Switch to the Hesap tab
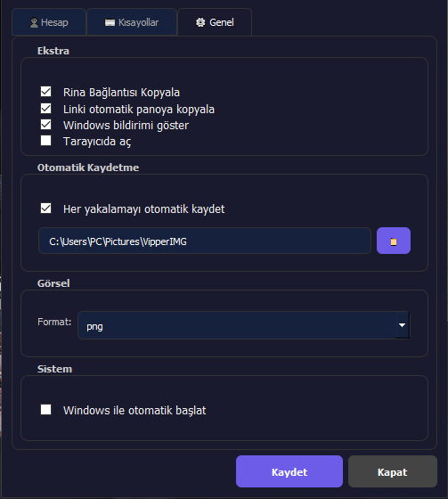Screen dimensions: 448x499 (x=49, y=22)
